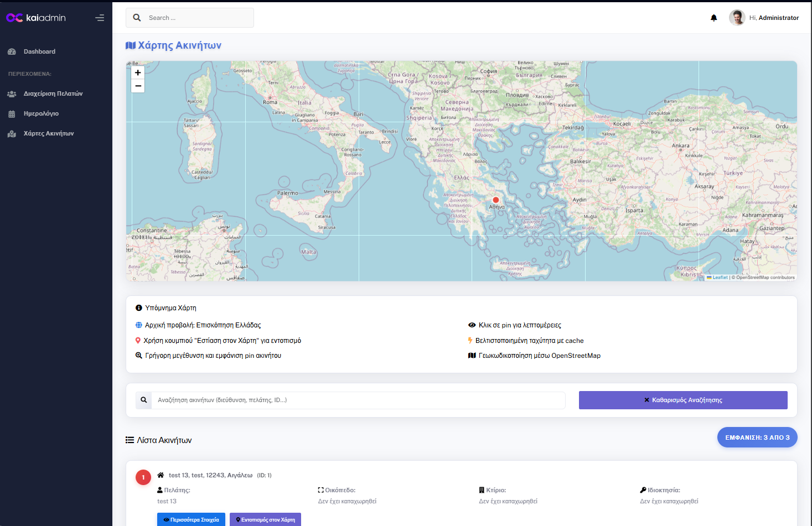Collapse sidebar with the hamburger toggle

pyautogui.click(x=100, y=18)
